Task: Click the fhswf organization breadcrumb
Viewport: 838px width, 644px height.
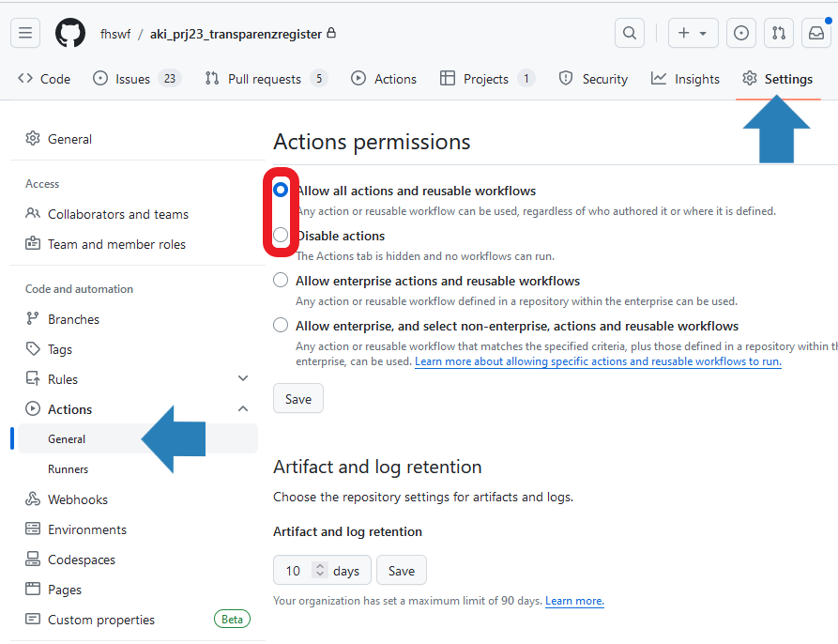Action: click(116, 34)
